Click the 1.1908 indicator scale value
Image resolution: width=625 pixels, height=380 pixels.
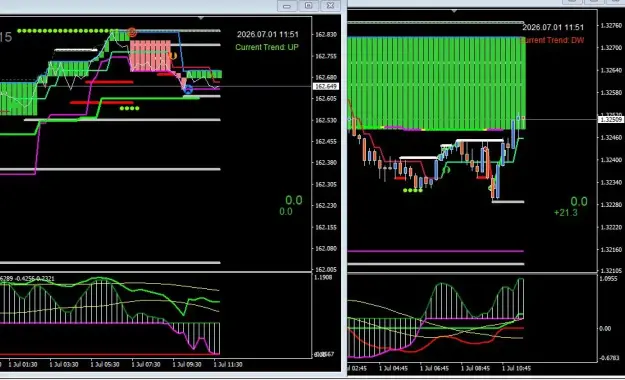point(323,277)
